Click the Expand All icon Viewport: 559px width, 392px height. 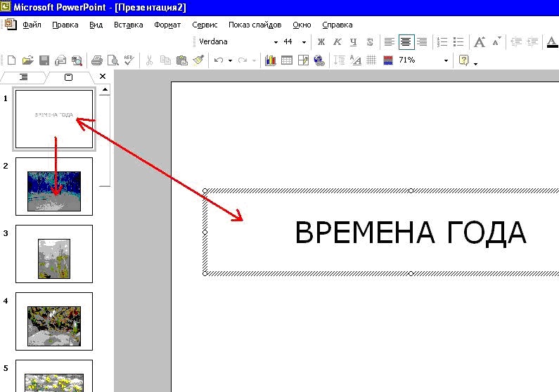339,60
